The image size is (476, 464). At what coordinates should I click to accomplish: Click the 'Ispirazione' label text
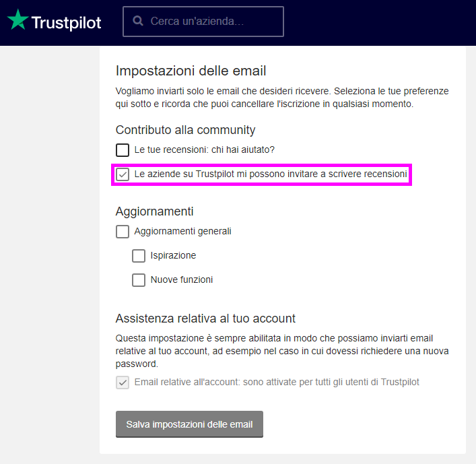pyautogui.click(x=173, y=256)
